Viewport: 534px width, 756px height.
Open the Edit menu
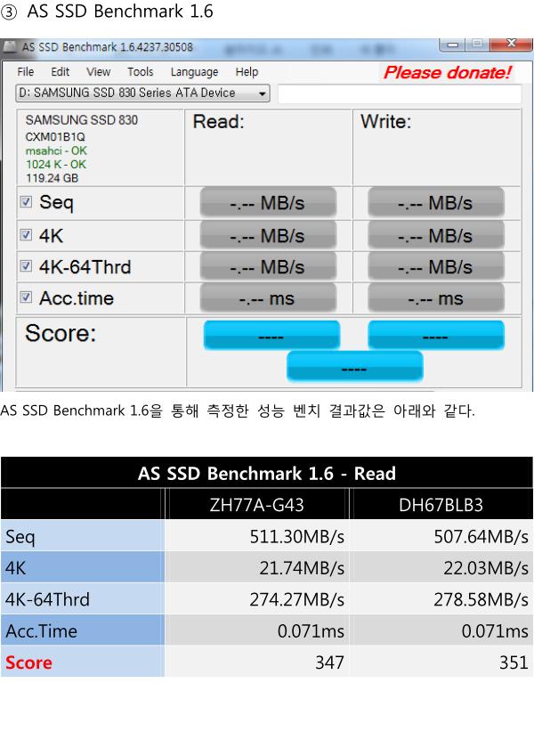point(61,72)
